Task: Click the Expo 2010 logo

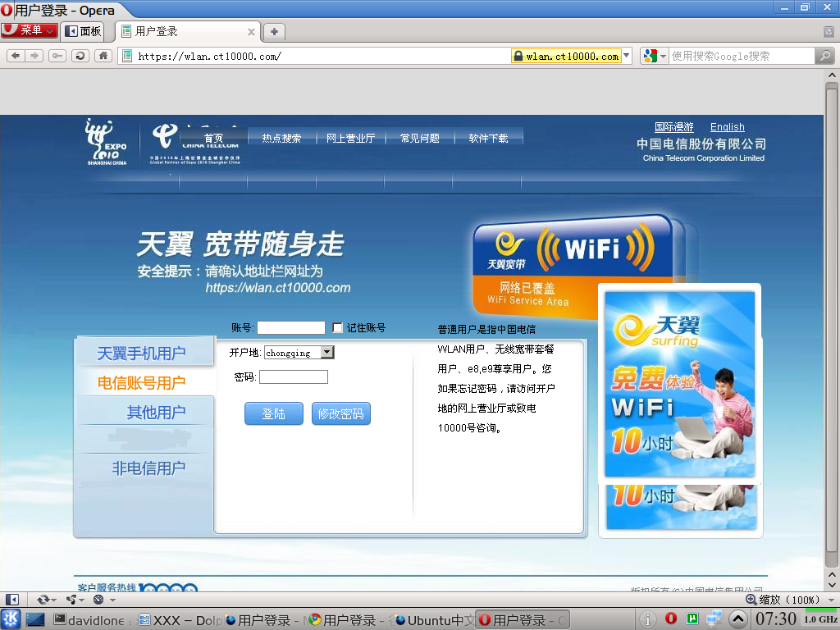Action: pos(106,142)
